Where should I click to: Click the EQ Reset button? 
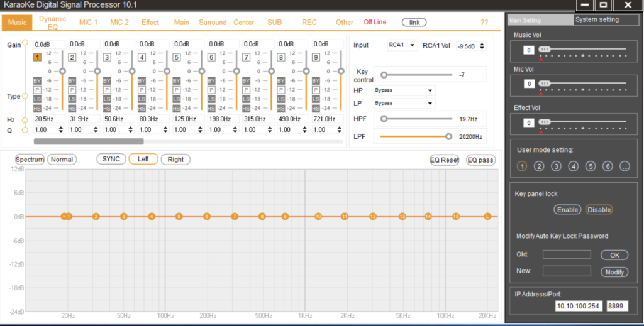coord(444,160)
